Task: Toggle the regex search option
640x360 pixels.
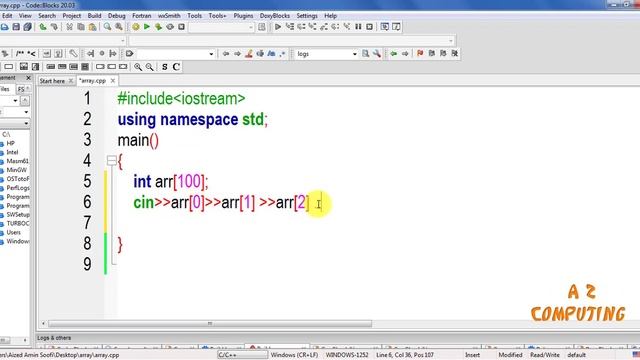Action: tap(282, 53)
